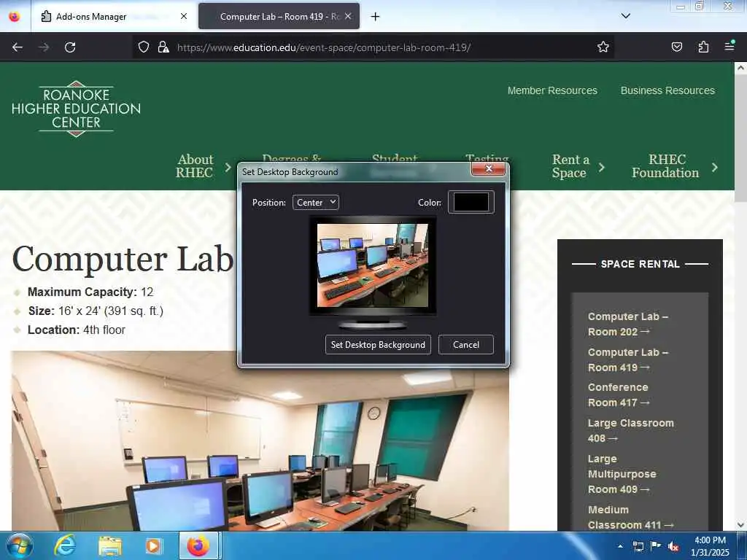747x560 pixels.
Task: Open Windows Explorer folder on the taskbar
Action: (x=109, y=546)
